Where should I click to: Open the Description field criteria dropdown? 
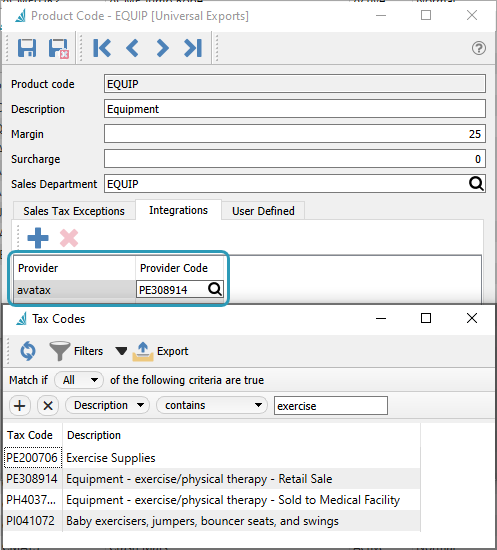(107, 405)
